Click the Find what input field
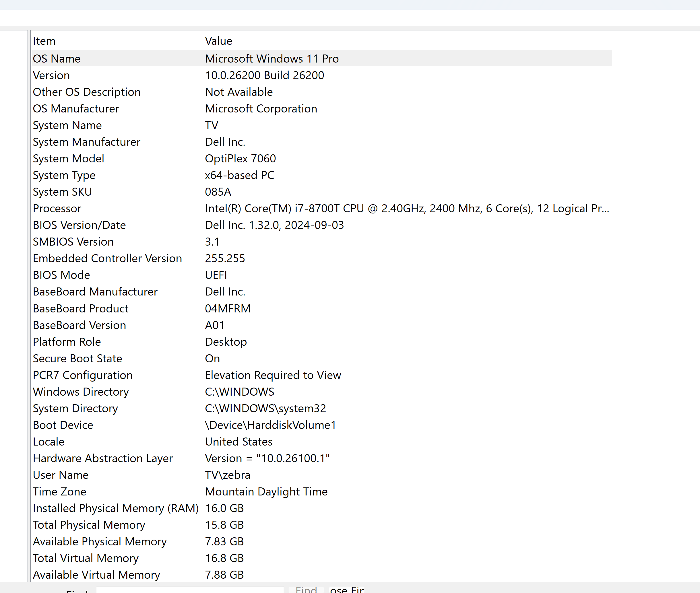 click(x=190, y=590)
